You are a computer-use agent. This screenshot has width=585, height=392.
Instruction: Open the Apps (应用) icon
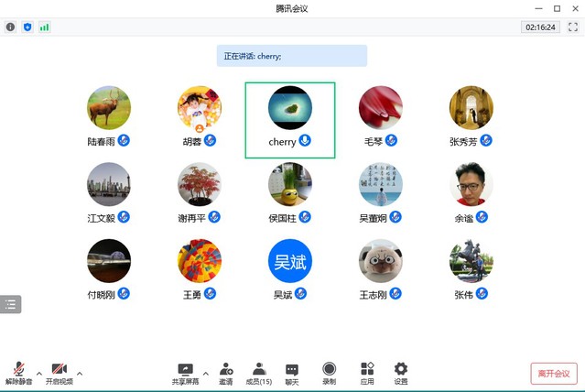tap(367, 372)
